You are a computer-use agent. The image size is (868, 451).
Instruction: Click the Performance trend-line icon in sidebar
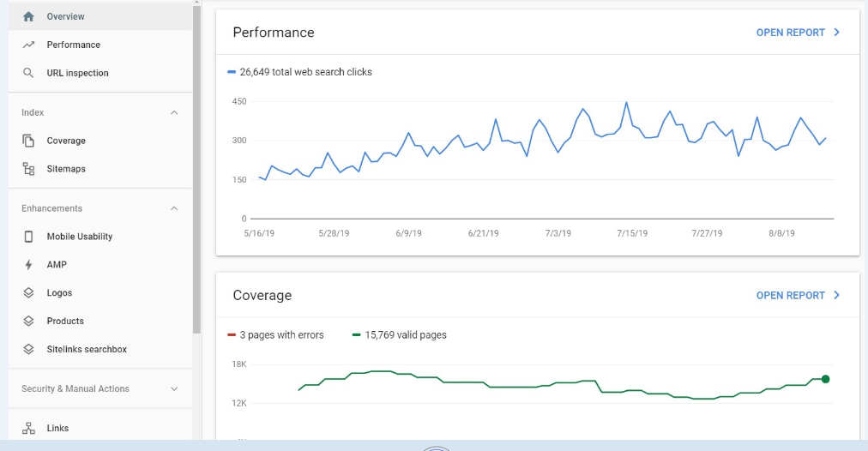(28, 45)
